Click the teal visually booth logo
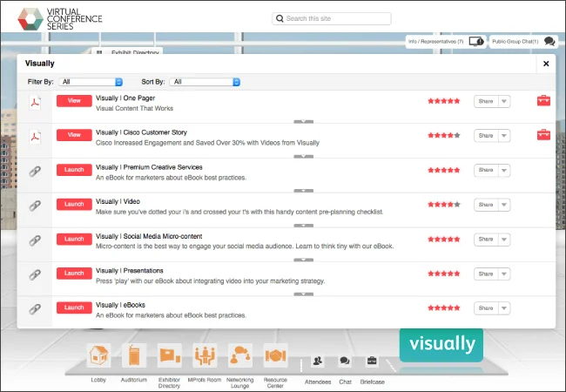Image resolution: width=566 pixels, height=392 pixels. (441, 345)
